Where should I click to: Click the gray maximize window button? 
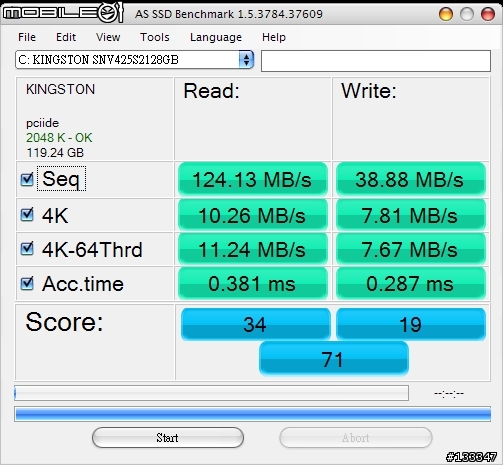(x=467, y=14)
